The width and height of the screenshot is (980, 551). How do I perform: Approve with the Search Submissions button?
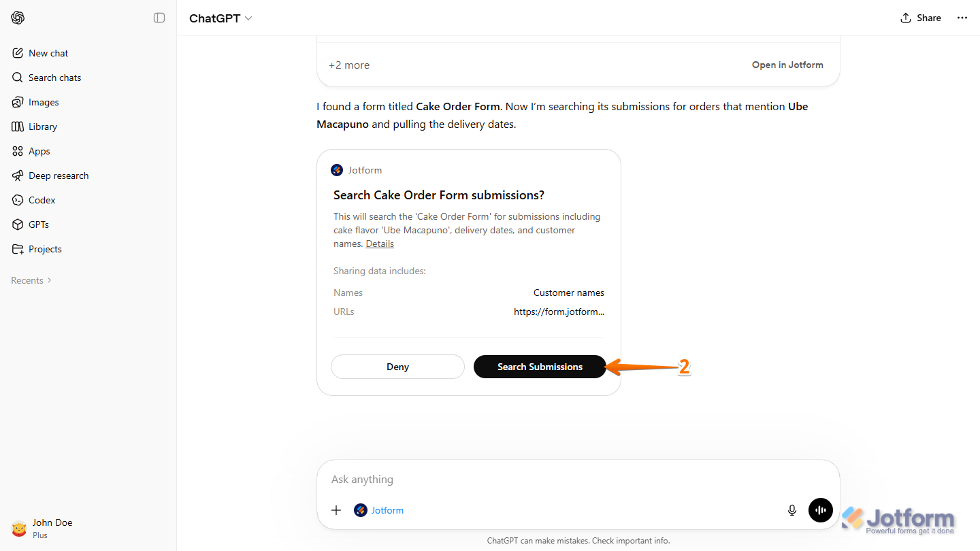(540, 367)
